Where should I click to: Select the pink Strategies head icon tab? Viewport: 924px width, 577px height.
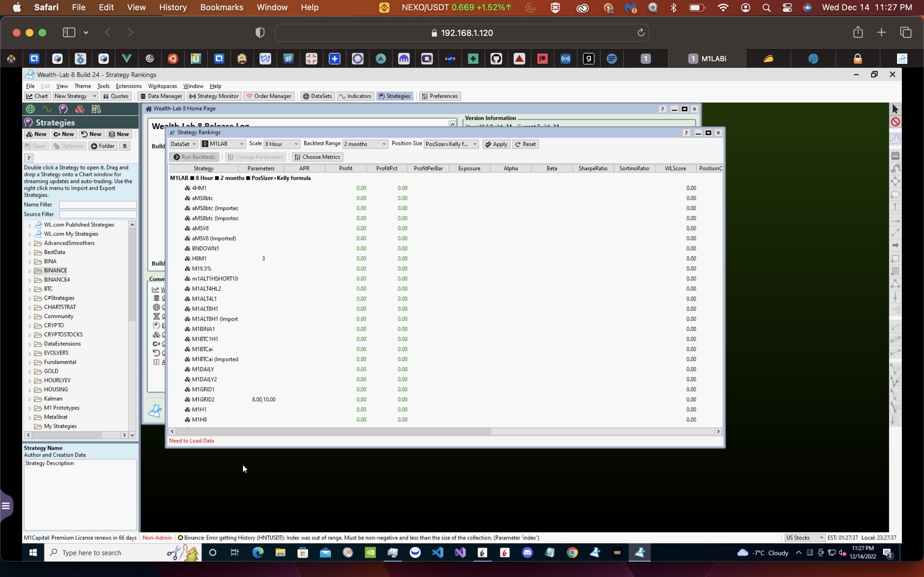click(x=63, y=109)
